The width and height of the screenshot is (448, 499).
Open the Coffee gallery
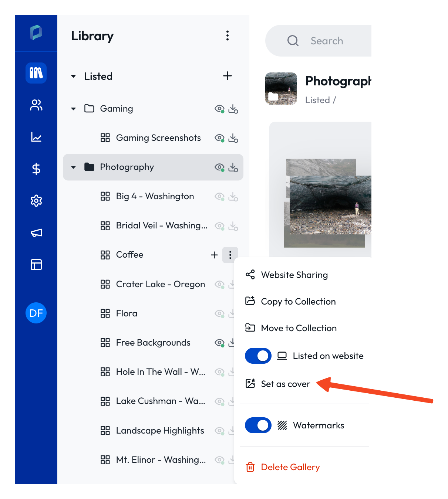pos(129,255)
